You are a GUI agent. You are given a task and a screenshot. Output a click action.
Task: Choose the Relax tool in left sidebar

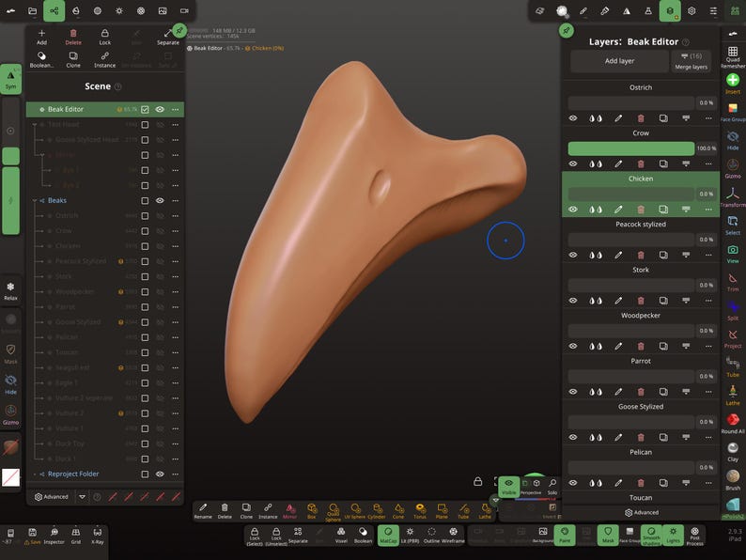tap(10, 290)
